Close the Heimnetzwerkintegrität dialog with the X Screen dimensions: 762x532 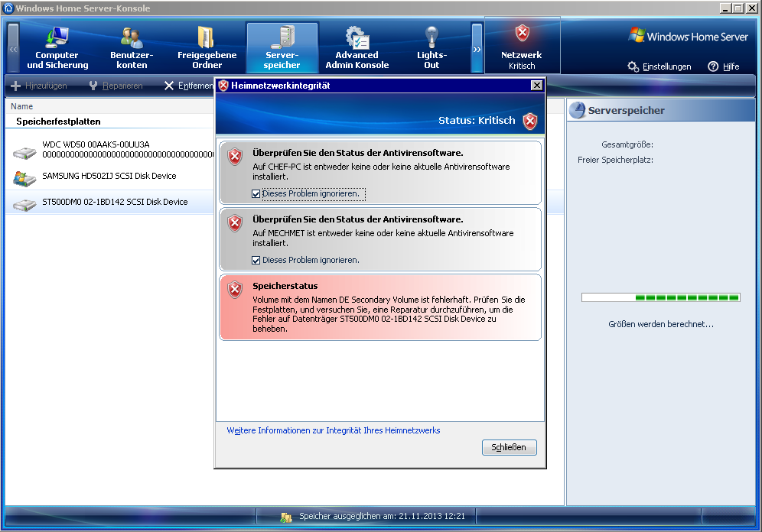point(536,86)
